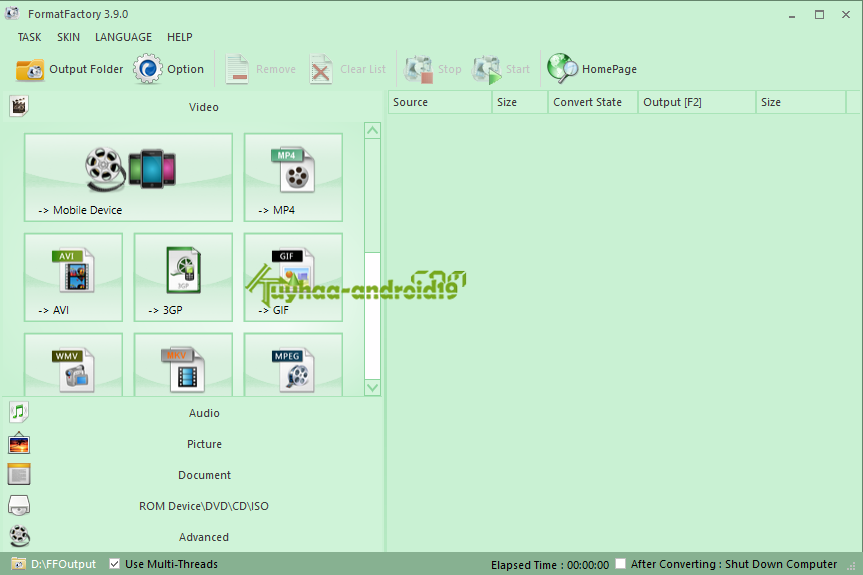Open the HomePage globe icon
Viewport: 863px width, 575px height.
tap(562, 68)
